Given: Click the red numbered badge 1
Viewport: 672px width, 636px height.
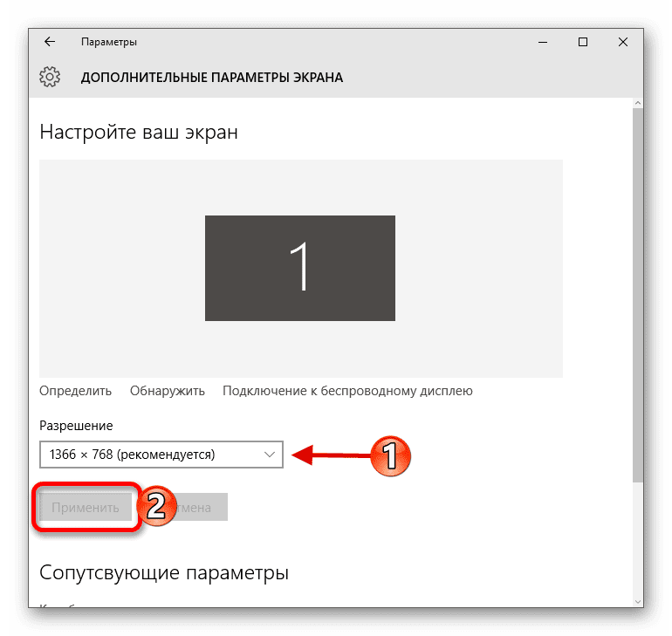Looking at the screenshot, I should [x=390, y=455].
